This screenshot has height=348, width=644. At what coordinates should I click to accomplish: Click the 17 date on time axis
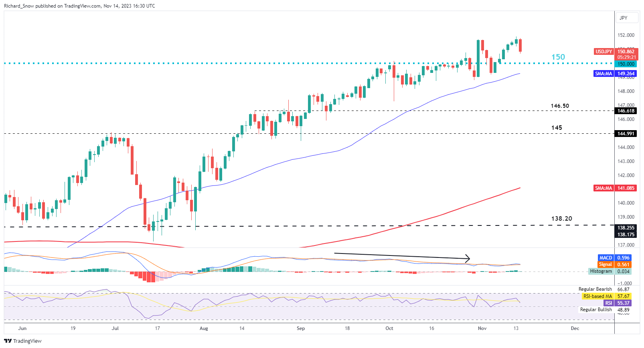tap(158, 328)
